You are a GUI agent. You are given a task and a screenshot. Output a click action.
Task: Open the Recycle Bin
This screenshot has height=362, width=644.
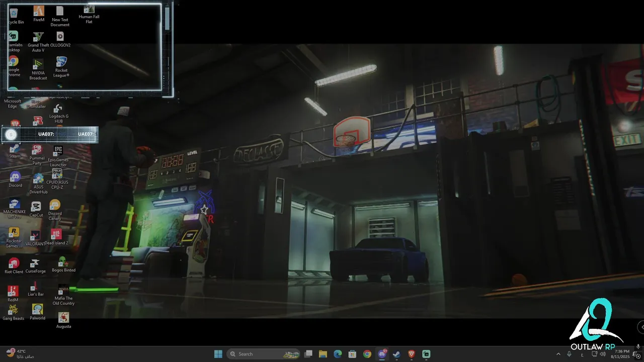tap(15, 16)
